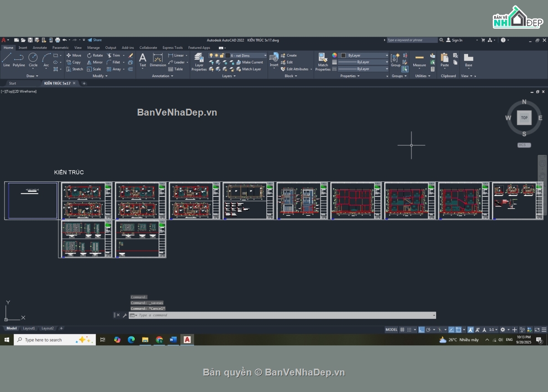Image resolution: width=548 pixels, height=392 pixels.
Task: Click the Share button
Action: coord(95,40)
